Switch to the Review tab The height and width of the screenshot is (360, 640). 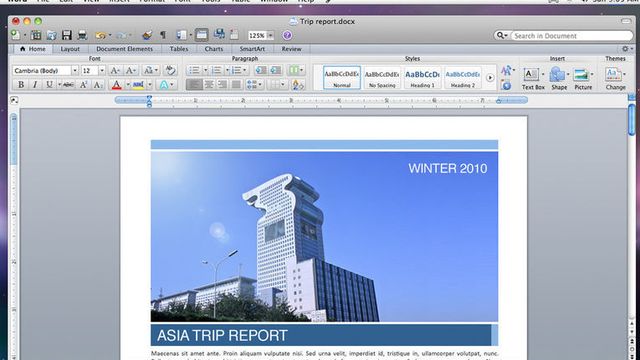291,49
